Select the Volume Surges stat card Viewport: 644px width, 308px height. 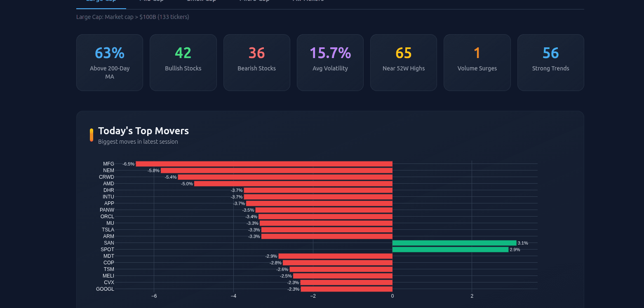pyautogui.click(x=477, y=62)
